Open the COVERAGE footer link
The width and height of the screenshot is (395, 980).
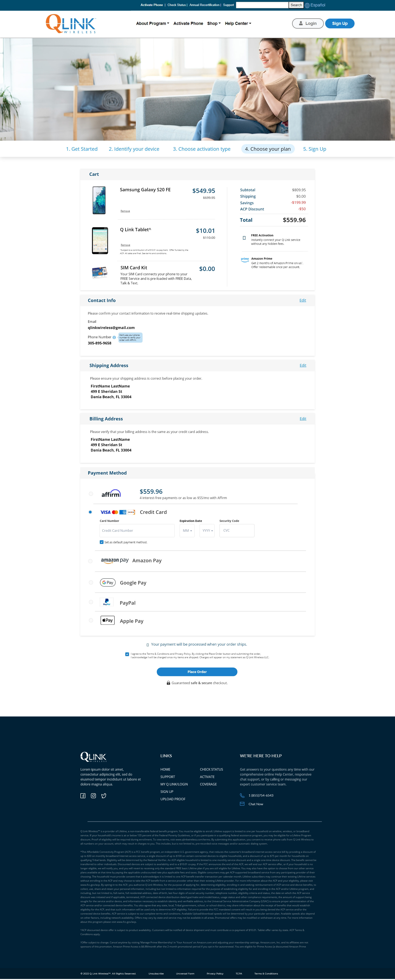click(x=208, y=784)
